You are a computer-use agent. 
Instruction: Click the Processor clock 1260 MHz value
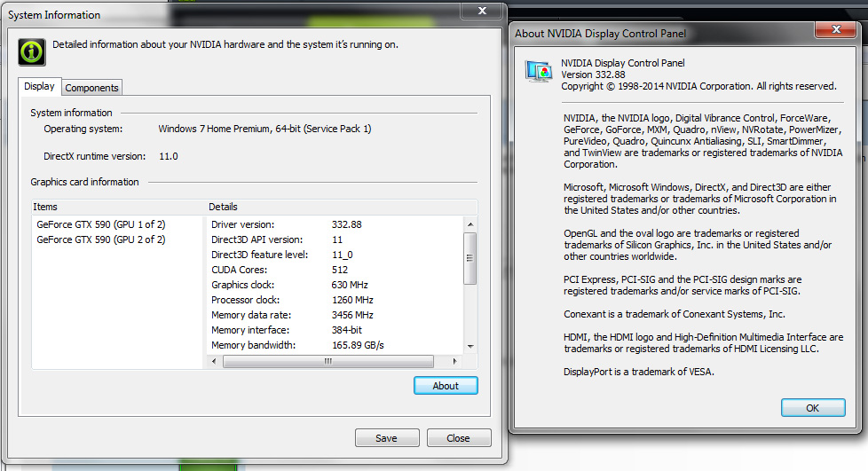pyautogui.click(x=352, y=300)
